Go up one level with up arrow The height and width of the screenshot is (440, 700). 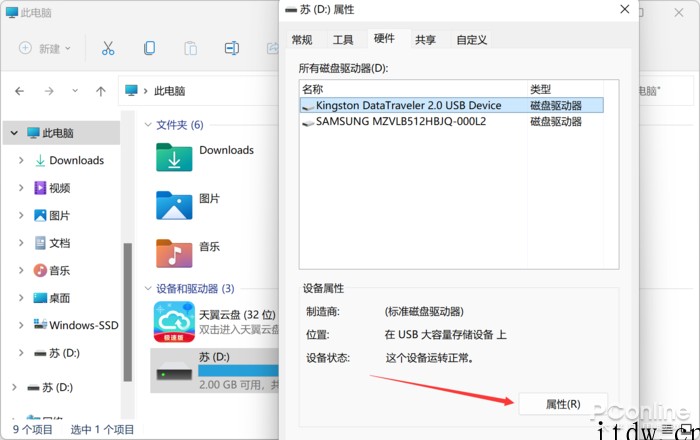click(100, 91)
